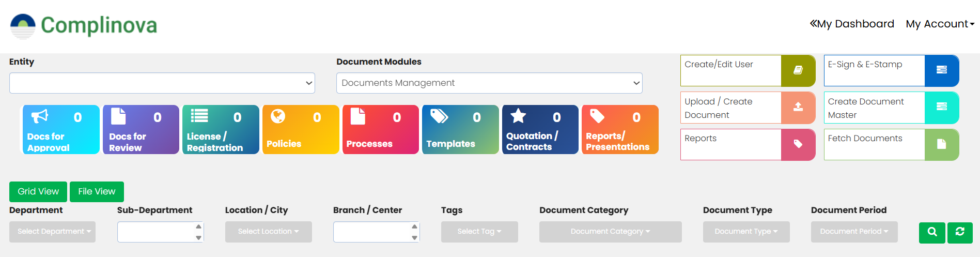980x257 pixels.
Task: Click the Create Document Master link text
Action: coord(866,108)
